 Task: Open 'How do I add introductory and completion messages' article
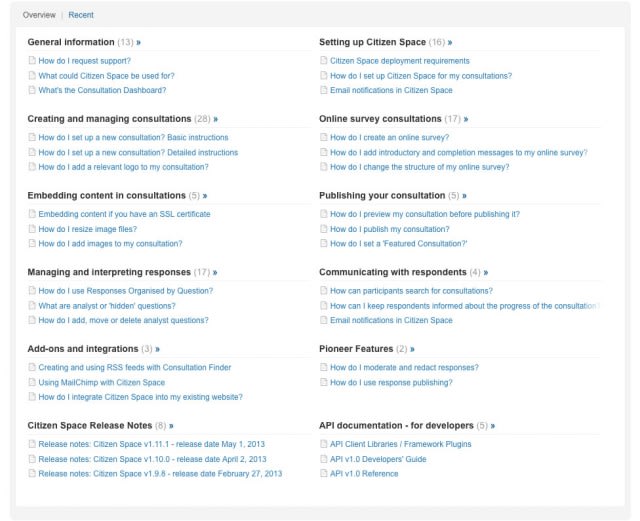click(x=459, y=152)
